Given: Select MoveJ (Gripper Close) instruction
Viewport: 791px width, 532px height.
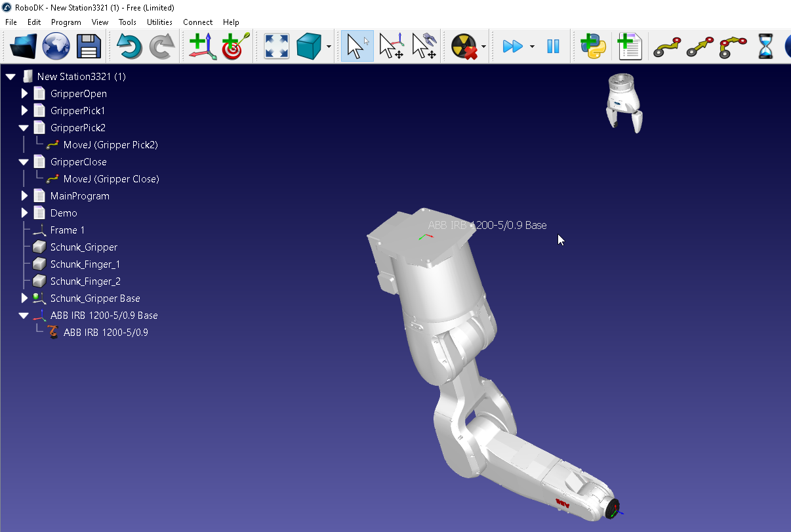Looking at the screenshot, I should 111,179.
